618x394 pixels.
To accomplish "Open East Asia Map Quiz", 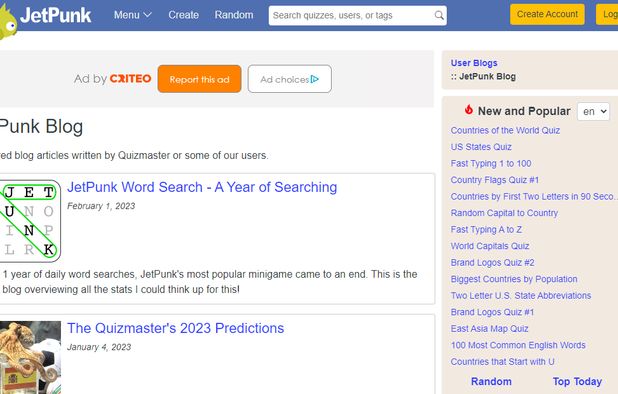I will [490, 329].
